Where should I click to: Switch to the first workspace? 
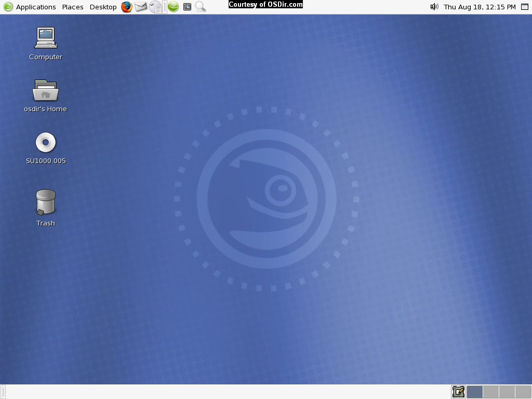point(475,392)
